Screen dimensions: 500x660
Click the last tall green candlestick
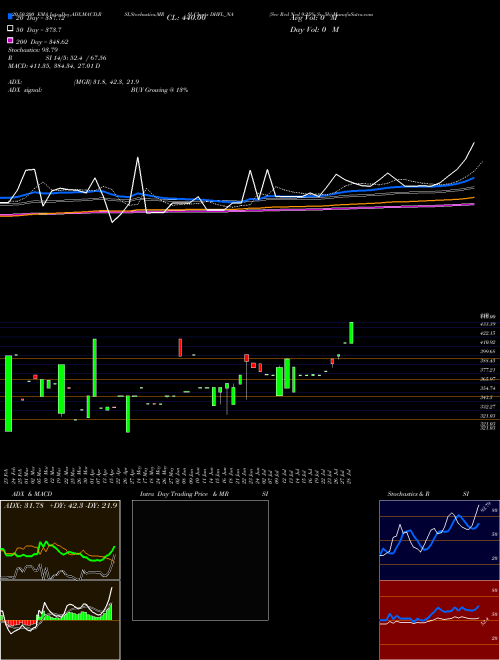[x=351, y=333]
